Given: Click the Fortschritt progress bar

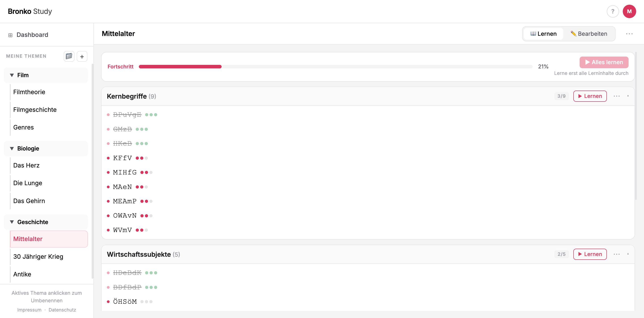Looking at the screenshot, I should click(x=335, y=66).
